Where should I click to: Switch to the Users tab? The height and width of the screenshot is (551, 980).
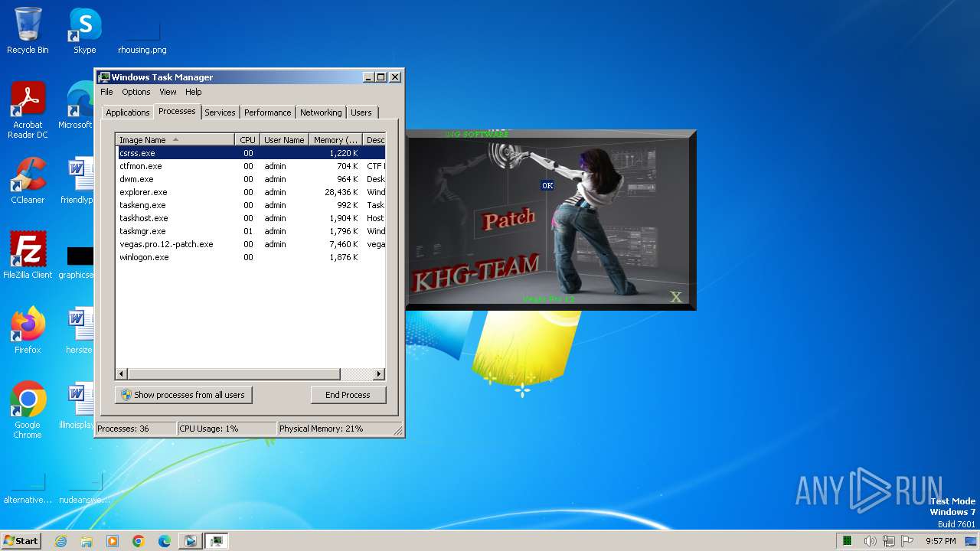(361, 112)
